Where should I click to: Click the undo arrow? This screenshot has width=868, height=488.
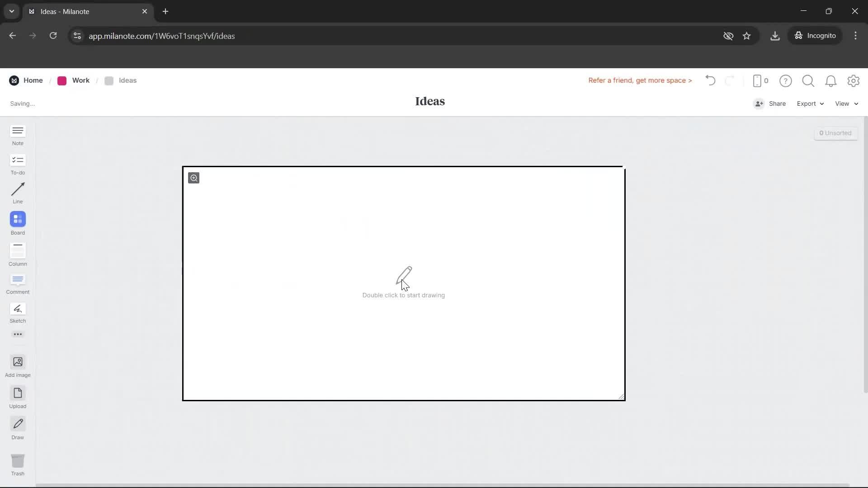point(710,81)
